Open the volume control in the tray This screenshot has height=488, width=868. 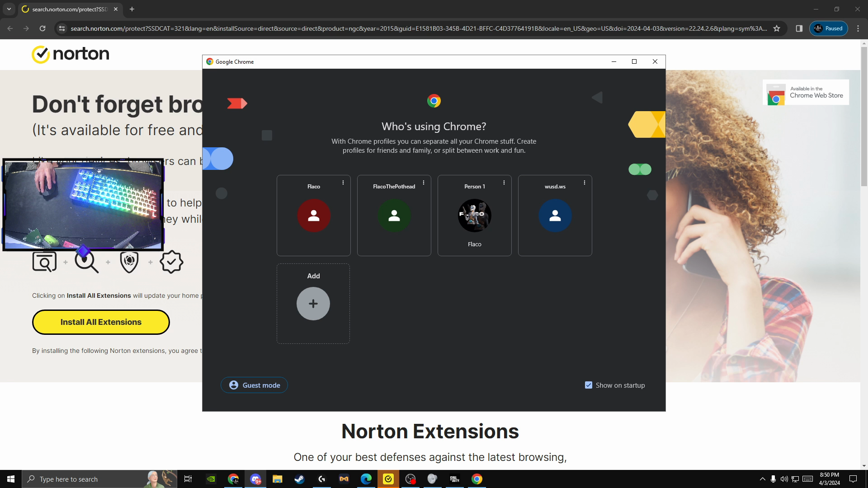pyautogui.click(x=784, y=479)
